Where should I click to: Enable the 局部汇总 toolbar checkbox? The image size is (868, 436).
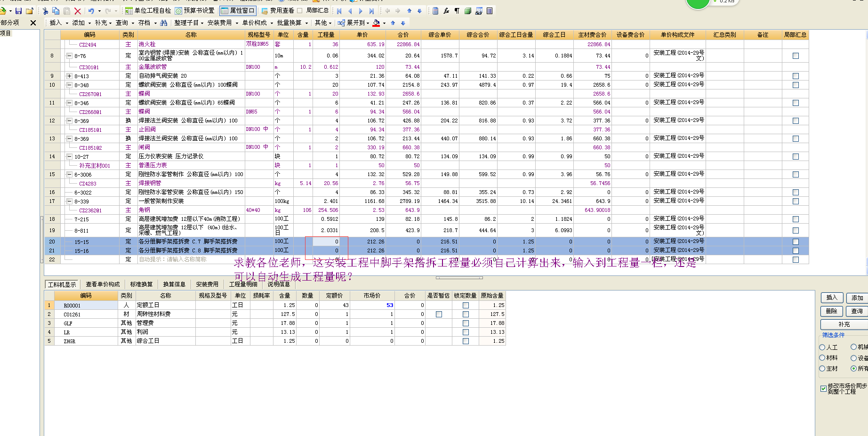[x=300, y=10]
